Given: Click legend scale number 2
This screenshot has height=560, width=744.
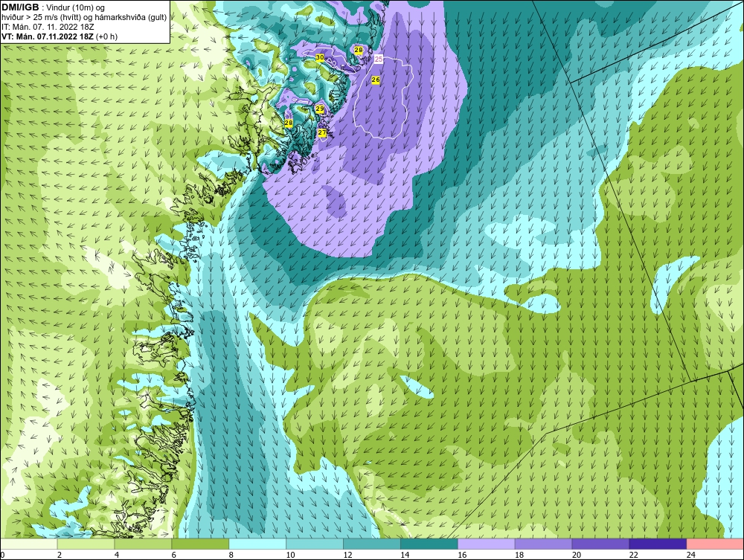Looking at the screenshot, I should 60,555.
